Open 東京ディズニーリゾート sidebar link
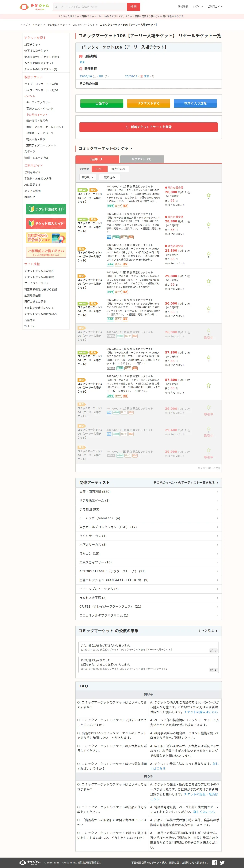The width and height of the screenshot is (244, 868). coord(41,145)
